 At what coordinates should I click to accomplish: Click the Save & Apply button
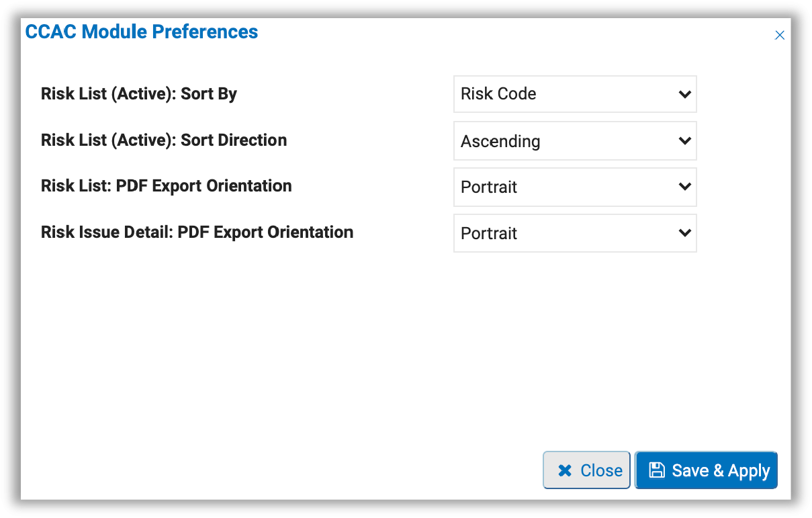(x=706, y=470)
